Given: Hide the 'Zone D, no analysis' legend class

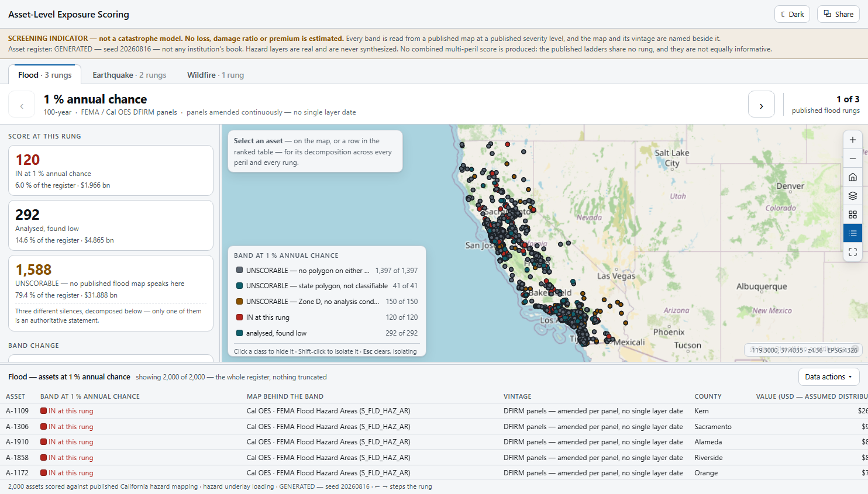Looking at the screenshot, I should pos(326,302).
